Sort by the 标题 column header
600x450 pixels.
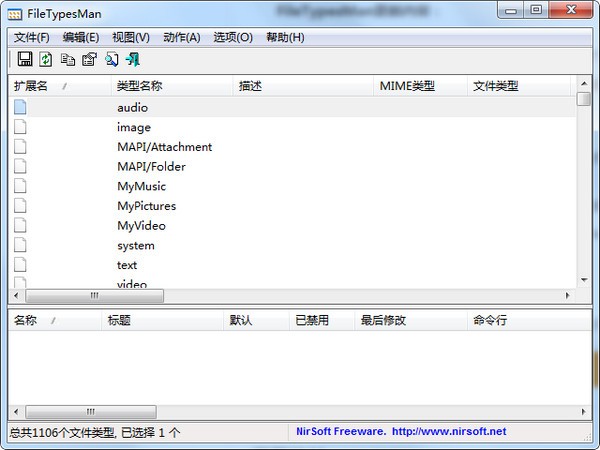pyautogui.click(x=163, y=320)
